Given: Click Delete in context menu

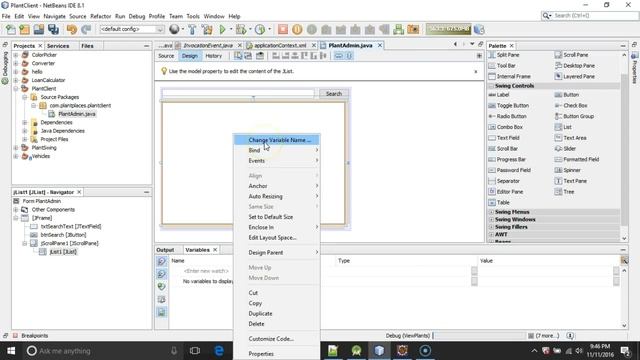Looking at the screenshot, I should [277, 324].
